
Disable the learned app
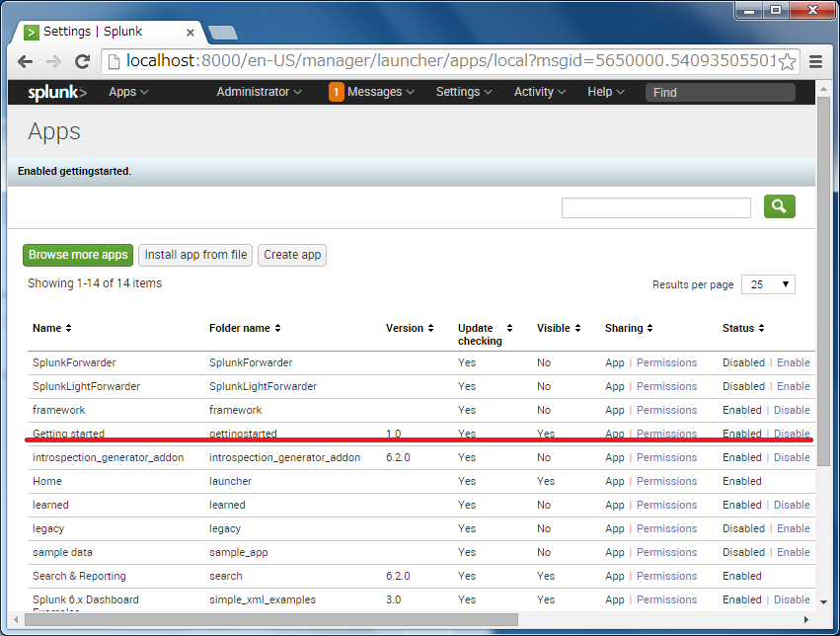point(792,505)
